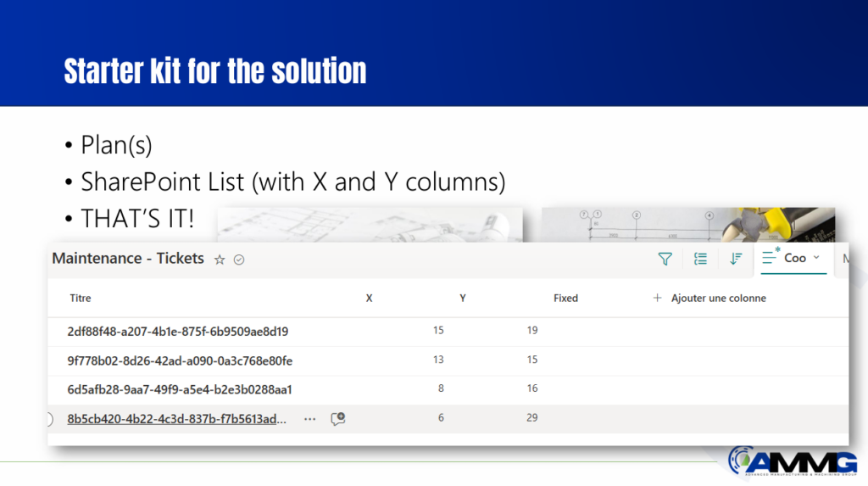Open the X column header menu
Image resolution: width=868 pixels, height=486 pixels.
pyautogui.click(x=369, y=298)
